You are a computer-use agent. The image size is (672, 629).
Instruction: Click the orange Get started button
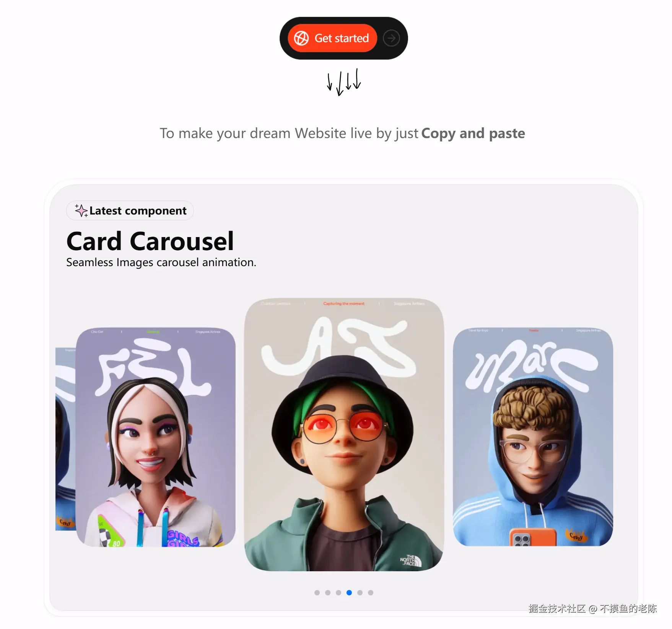[332, 38]
